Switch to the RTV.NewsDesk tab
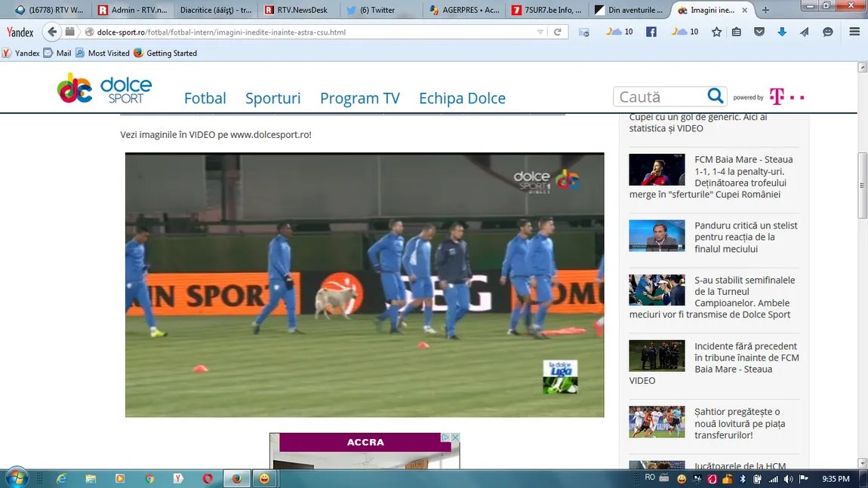The height and width of the screenshot is (488, 868). (299, 10)
